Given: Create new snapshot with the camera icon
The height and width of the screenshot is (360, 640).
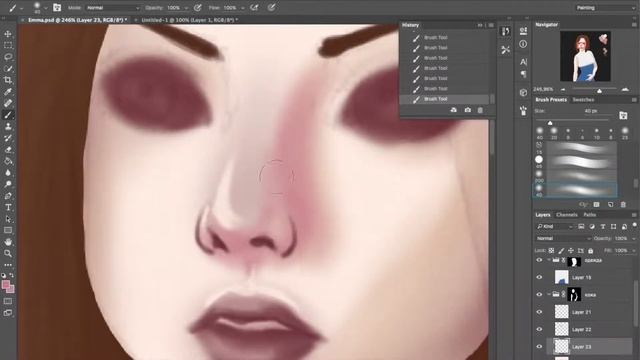Looking at the screenshot, I should [467, 110].
